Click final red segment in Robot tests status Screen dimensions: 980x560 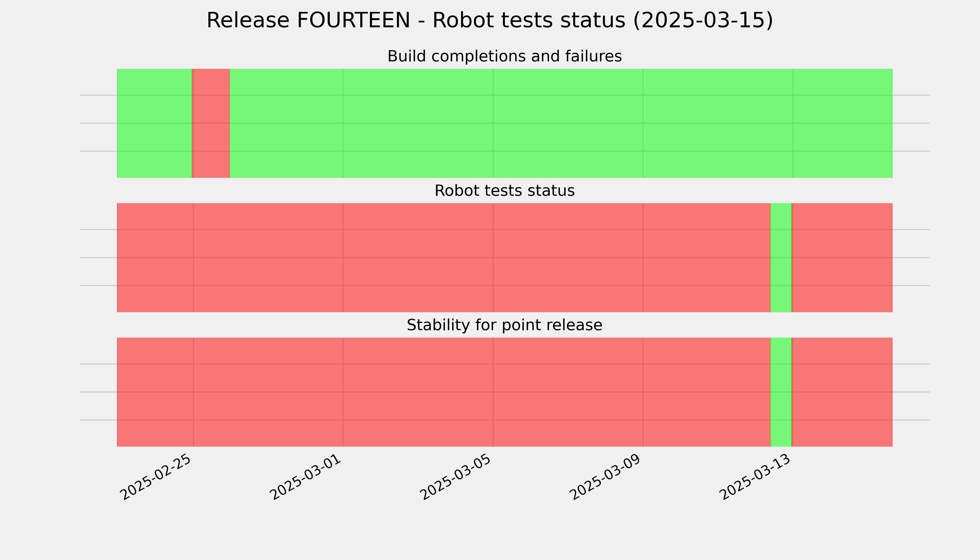842,258
